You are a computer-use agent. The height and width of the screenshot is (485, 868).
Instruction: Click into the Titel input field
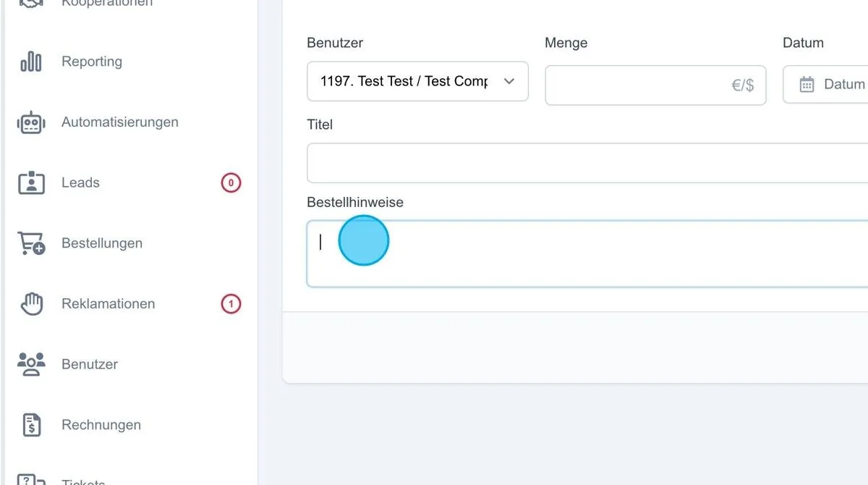(x=587, y=163)
